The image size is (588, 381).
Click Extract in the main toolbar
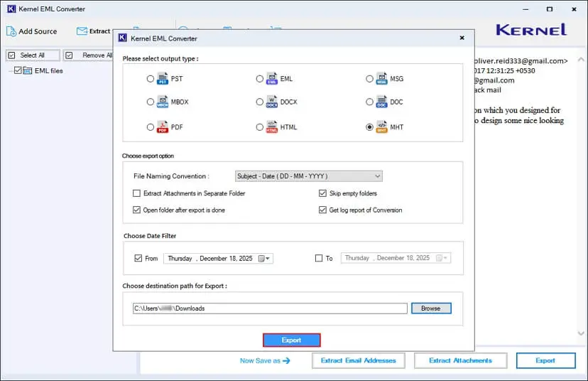(93, 31)
